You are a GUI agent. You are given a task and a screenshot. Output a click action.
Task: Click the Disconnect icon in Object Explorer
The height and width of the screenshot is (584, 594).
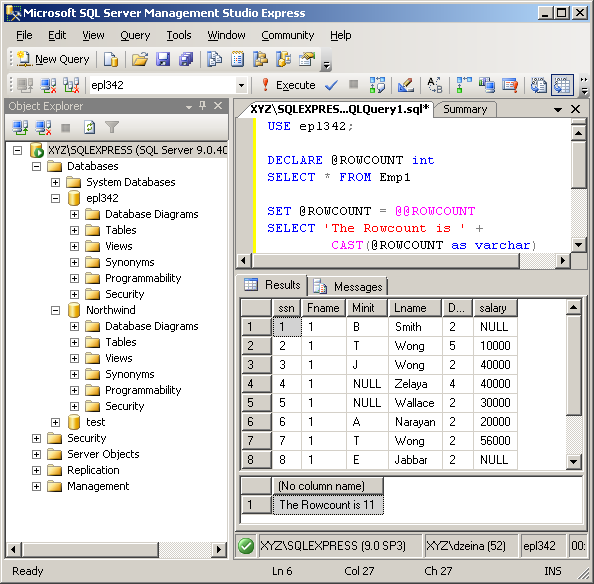click(43, 128)
